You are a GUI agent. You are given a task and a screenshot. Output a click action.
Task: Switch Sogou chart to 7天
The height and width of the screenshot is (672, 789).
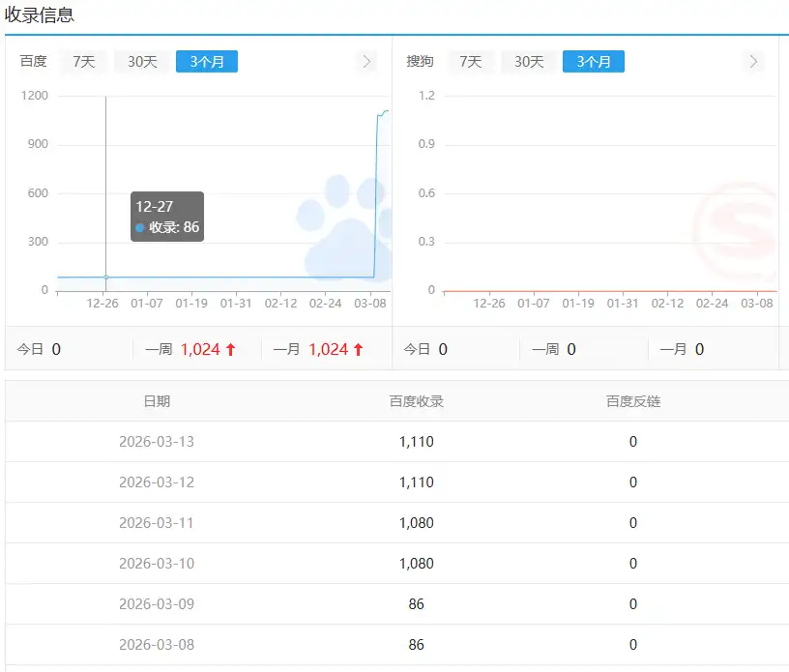(471, 62)
